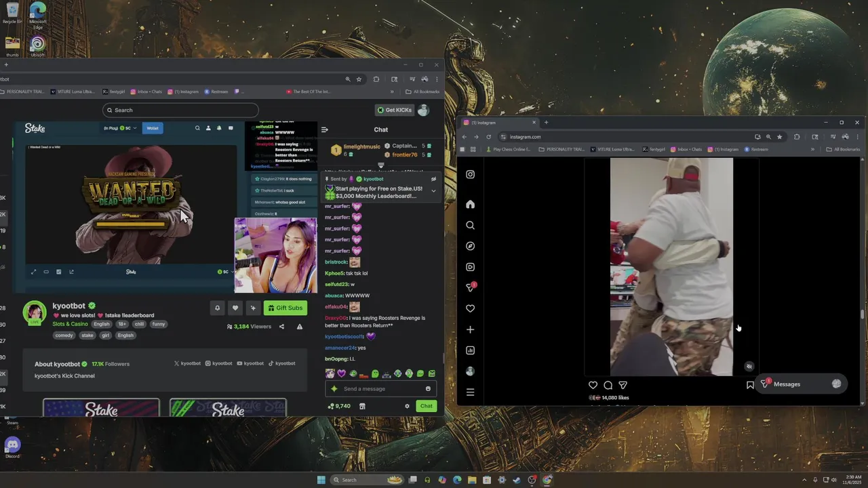The width and height of the screenshot is (868, 488).
Task: Select the (1) Instagram browser tab
Action: coord(498,123)
